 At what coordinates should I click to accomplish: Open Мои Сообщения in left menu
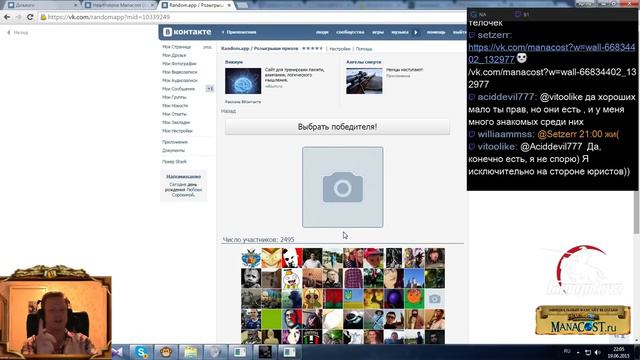pyautogui.click(x=178, y=89)
